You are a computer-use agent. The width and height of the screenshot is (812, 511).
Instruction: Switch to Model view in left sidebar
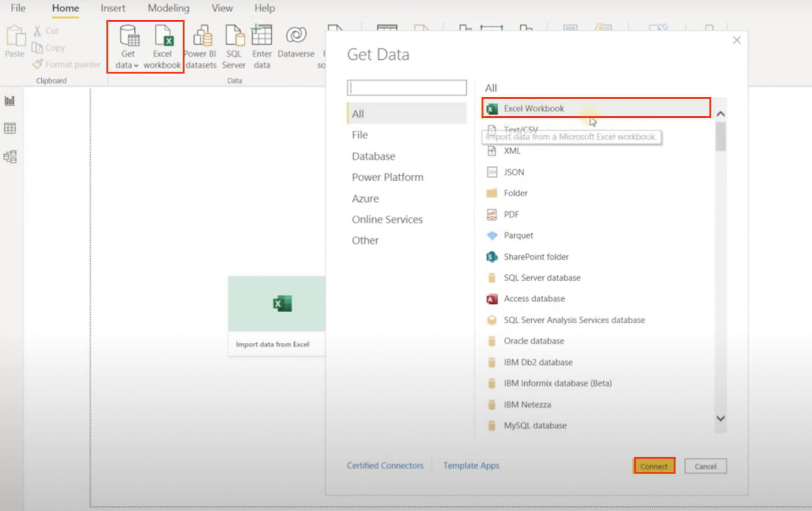(x=10, y=157)
